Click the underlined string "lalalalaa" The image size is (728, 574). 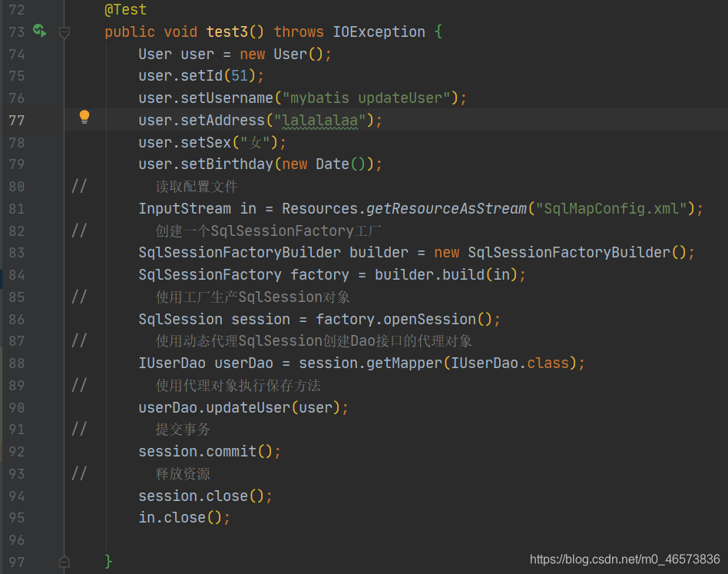point(320,121)
